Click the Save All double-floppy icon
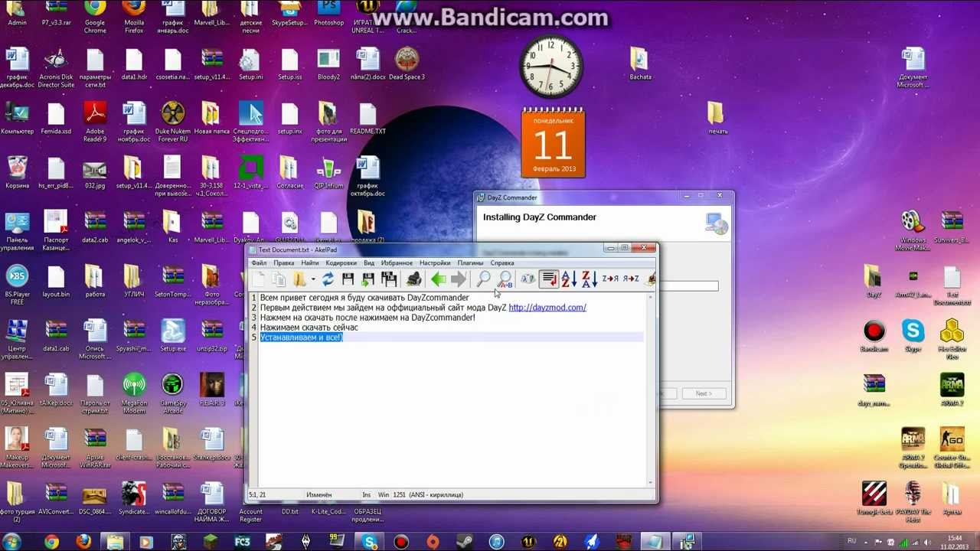The width and height of the screenshot is (980, 551). (x=388, y=279)
